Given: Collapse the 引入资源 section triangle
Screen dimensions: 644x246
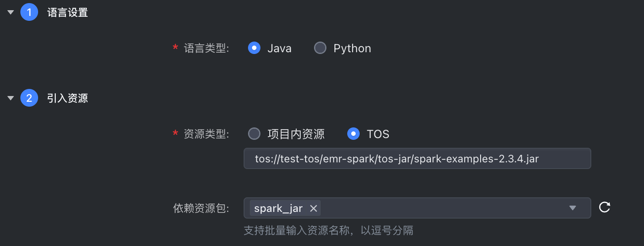Looking at the screenshot, I should (x=11, y=98).
